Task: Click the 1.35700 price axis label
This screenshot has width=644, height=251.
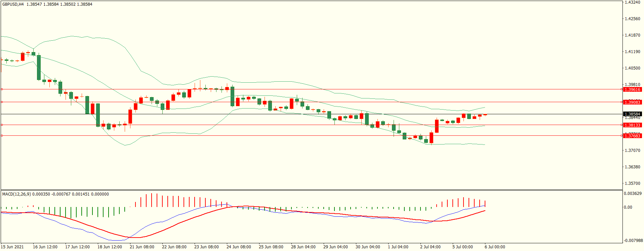Action: [x=632, y=184]
